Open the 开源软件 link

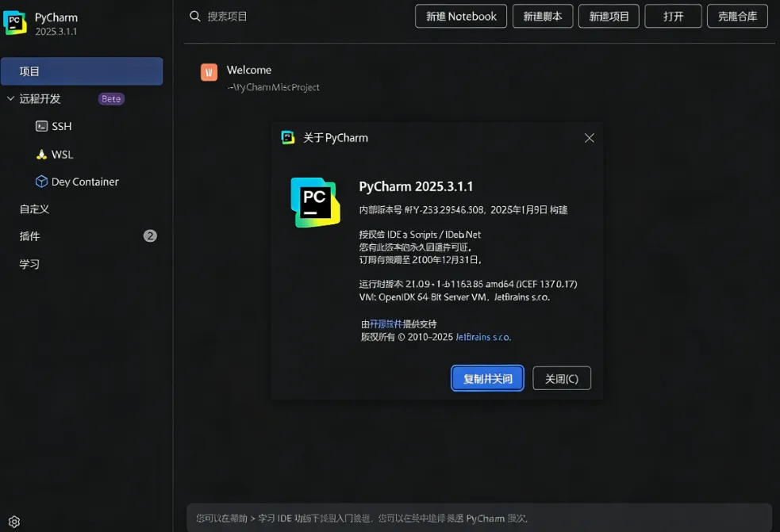tap(386, 324)
